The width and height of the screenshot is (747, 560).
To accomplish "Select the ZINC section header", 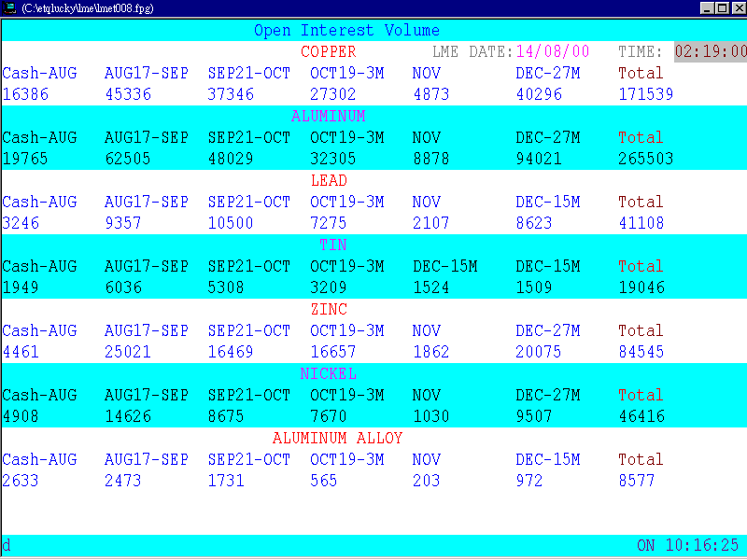I will click(329, 309).
